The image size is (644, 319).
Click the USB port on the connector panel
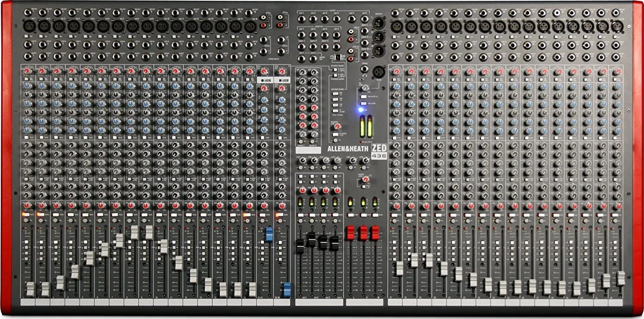(x=338, y=57)
